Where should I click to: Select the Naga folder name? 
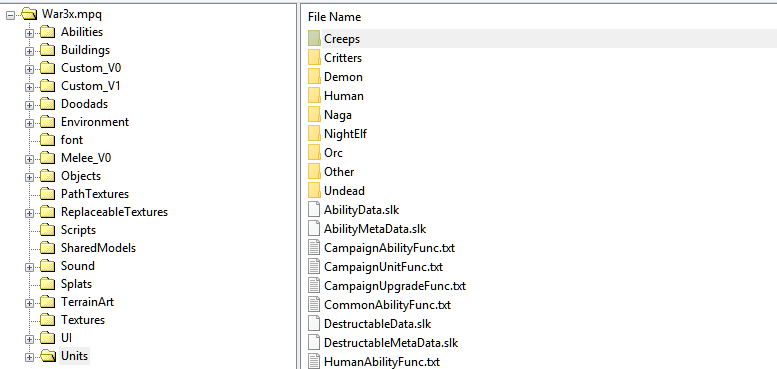(x=338, y=115)
